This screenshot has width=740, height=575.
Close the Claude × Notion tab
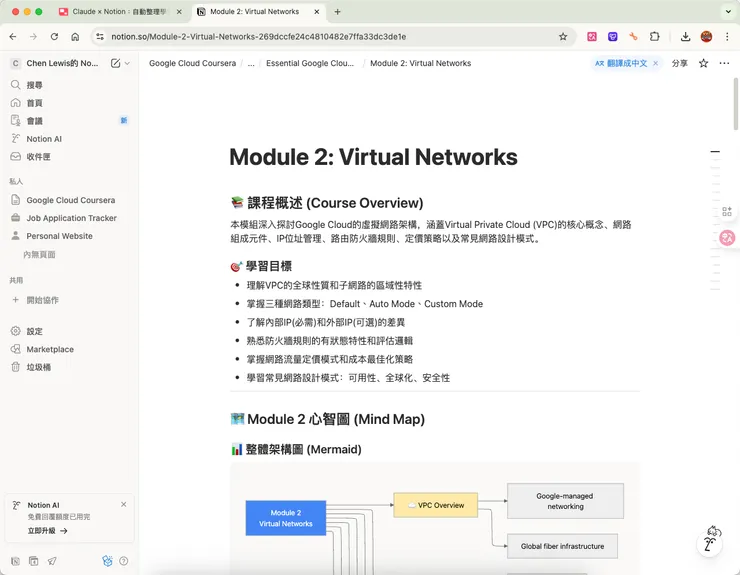coord(179,12)
